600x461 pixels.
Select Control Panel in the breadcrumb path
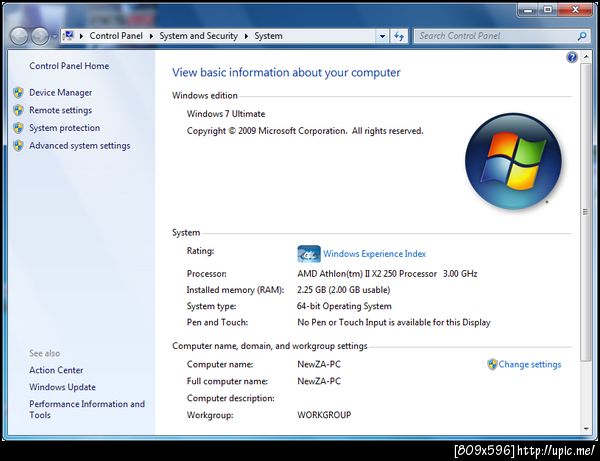[116, 36]
